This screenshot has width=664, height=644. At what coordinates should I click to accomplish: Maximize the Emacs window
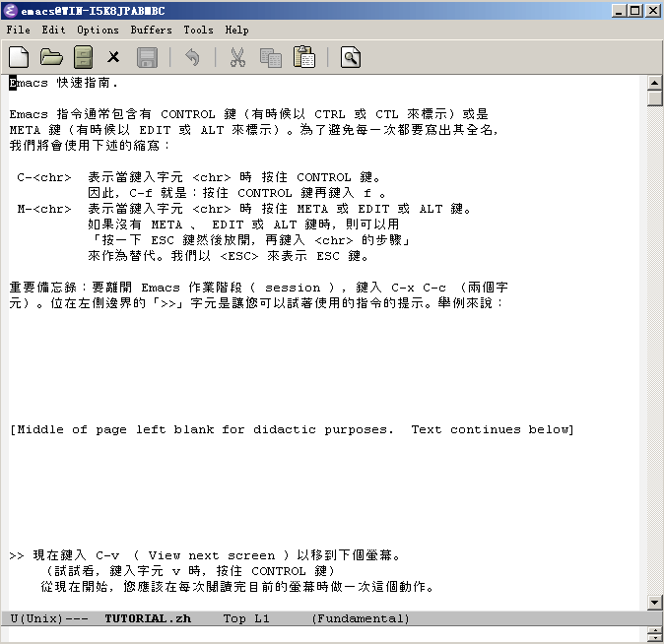pyautogui.click(x=635, y=11)
